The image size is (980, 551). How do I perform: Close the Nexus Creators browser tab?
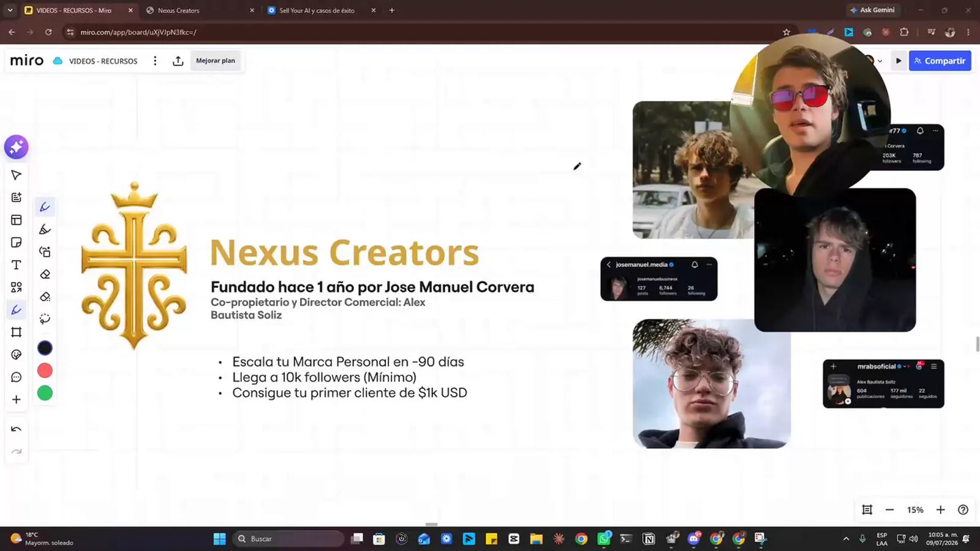(x=252, y=10)
